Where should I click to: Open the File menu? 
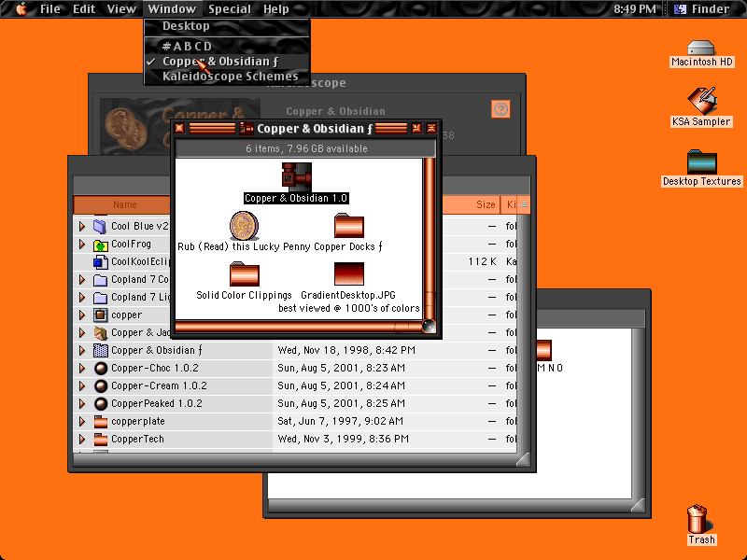50,8
